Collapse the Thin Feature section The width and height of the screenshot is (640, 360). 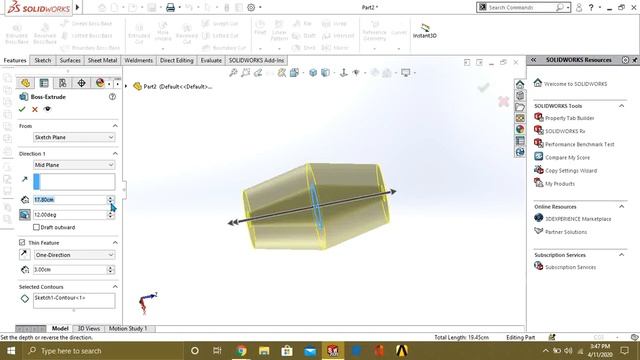[x=115, y=242]
